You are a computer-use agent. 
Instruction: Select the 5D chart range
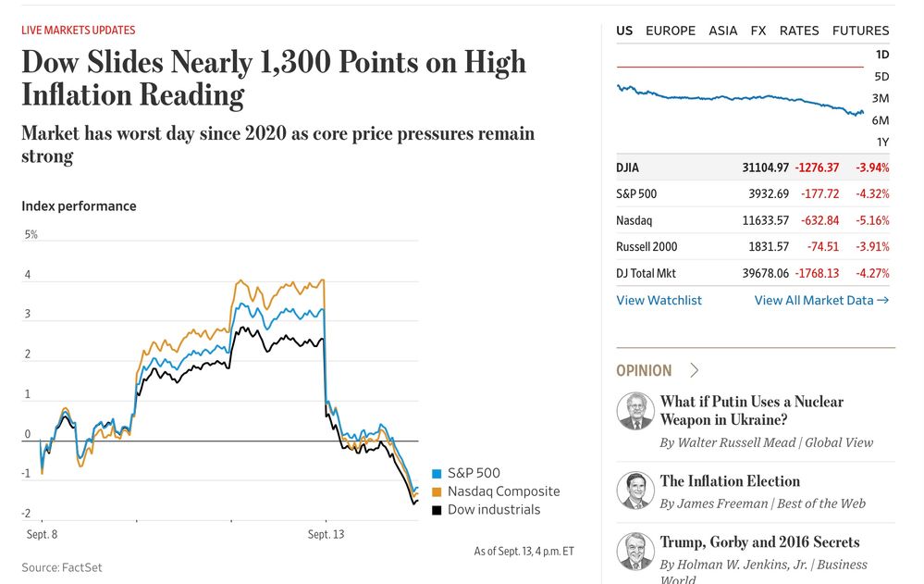tap(881, 76)
